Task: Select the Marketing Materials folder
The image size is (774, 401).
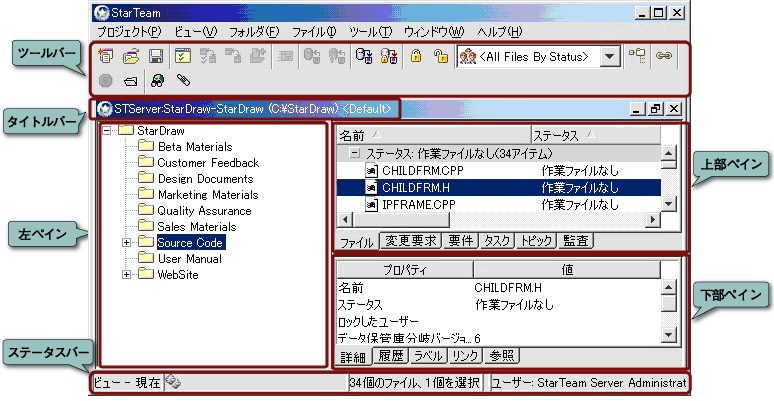Action: [x=208, y=195]
